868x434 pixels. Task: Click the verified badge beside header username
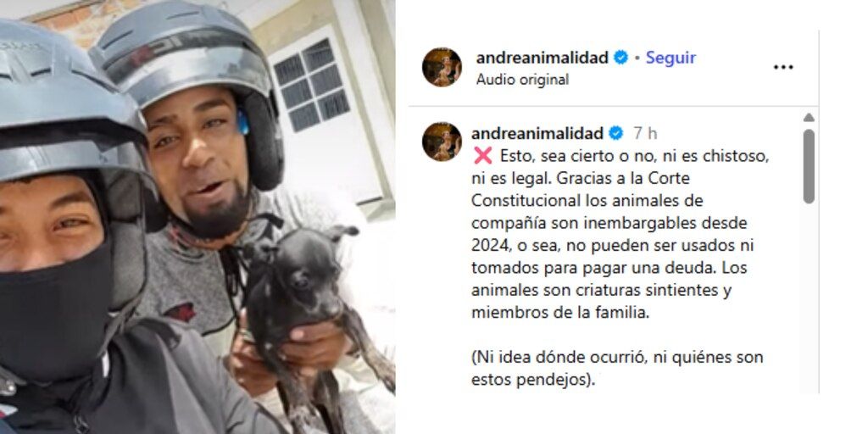click(x=621, y=58)
